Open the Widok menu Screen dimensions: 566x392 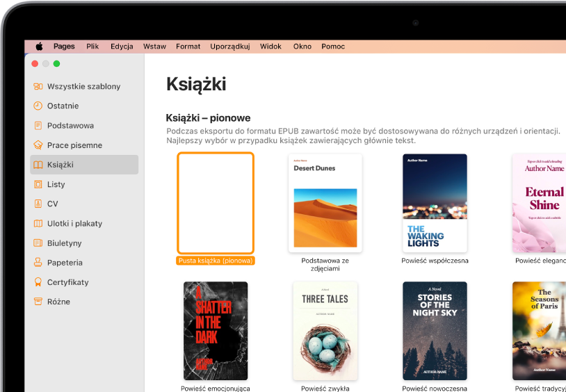coord(270,46)
